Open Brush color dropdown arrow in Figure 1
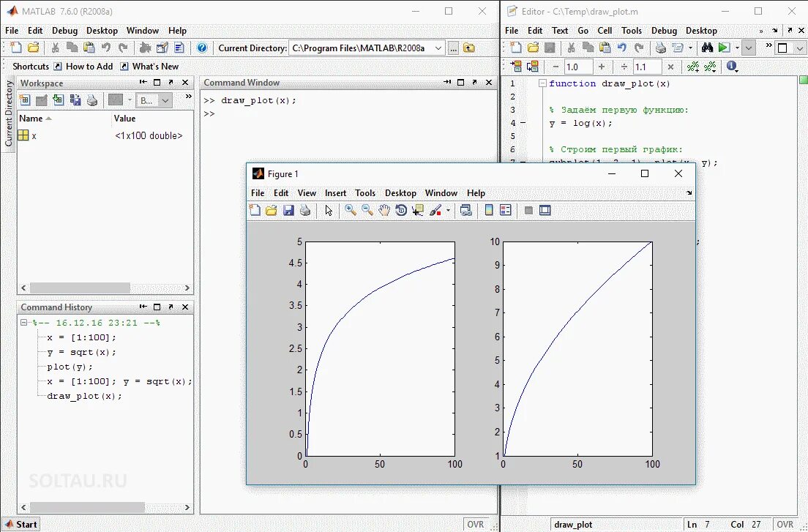The height and width of the screenshot is (532, 808). point(448,210)
